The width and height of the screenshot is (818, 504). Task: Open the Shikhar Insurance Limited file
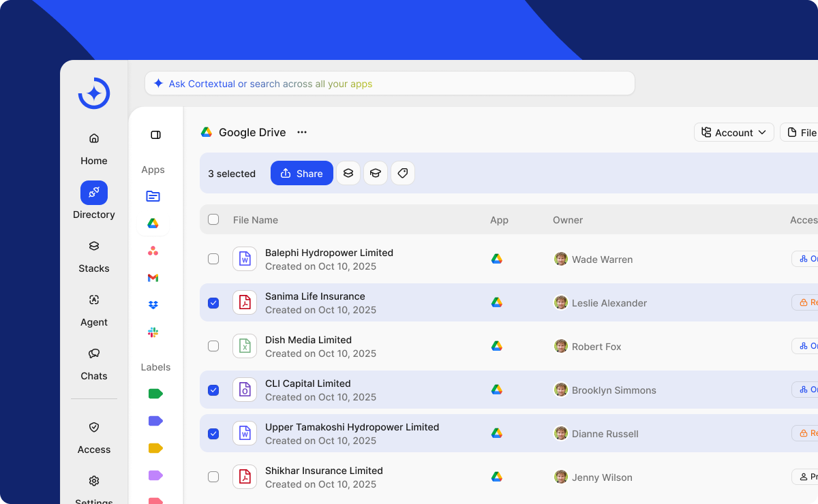(324, 471)
